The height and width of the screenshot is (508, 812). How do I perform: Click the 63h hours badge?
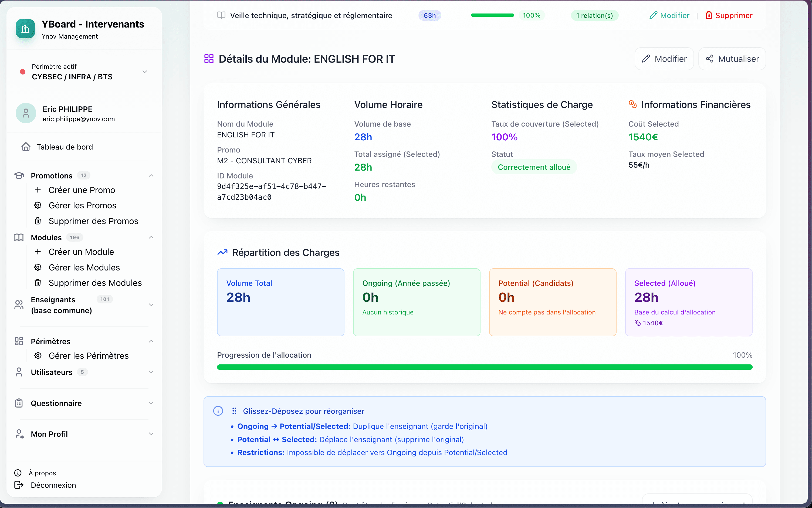(x=430, y=15)
